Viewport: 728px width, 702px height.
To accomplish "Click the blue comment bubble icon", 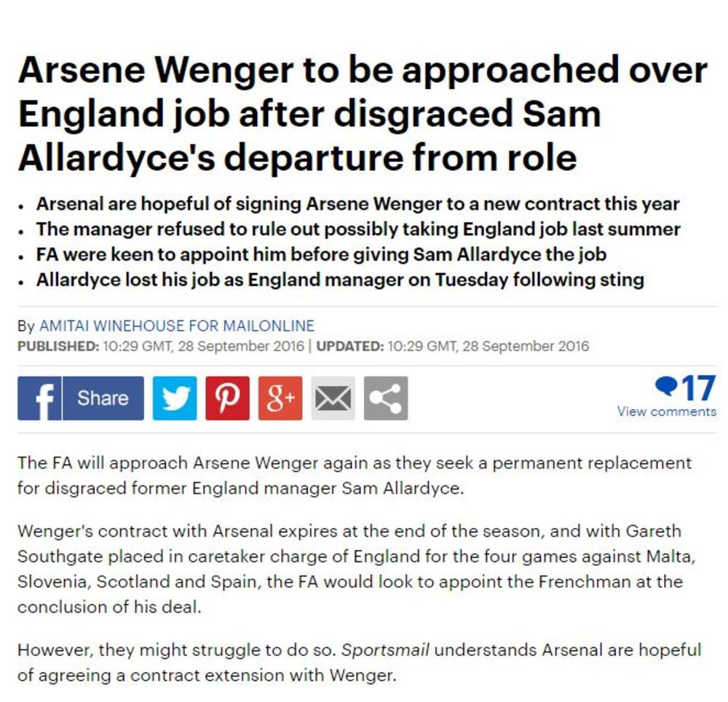I will [665, 386].
